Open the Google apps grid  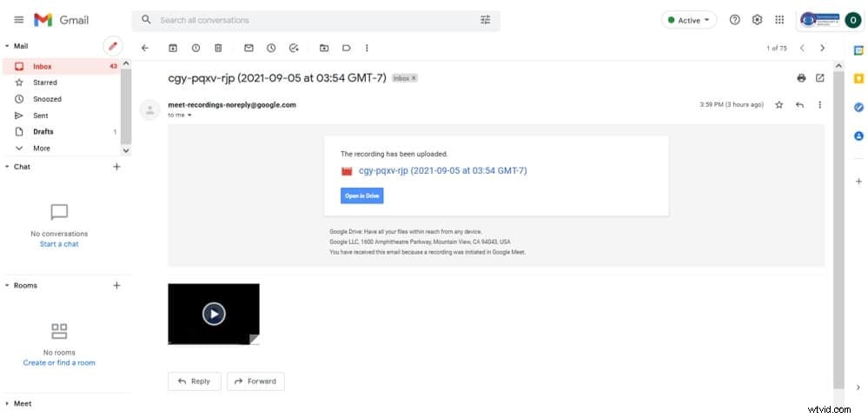[x=779, y=20]
